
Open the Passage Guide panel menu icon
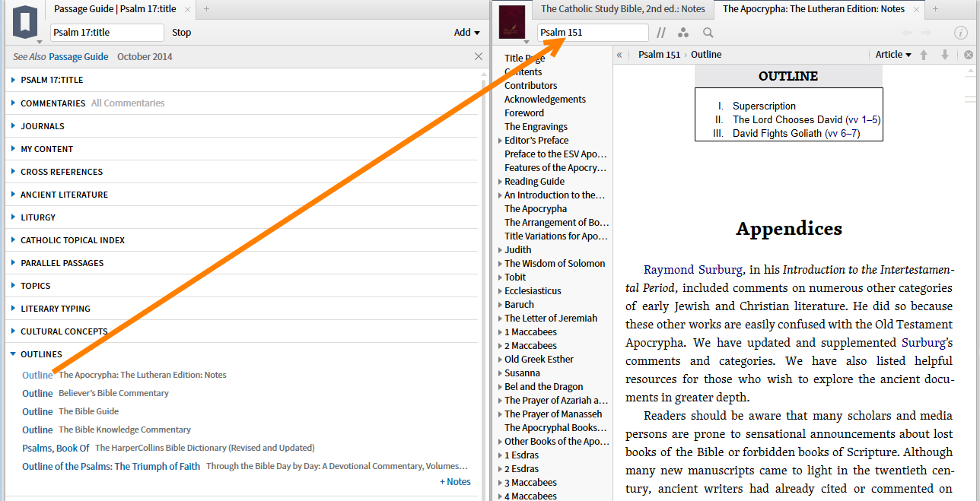24,24
